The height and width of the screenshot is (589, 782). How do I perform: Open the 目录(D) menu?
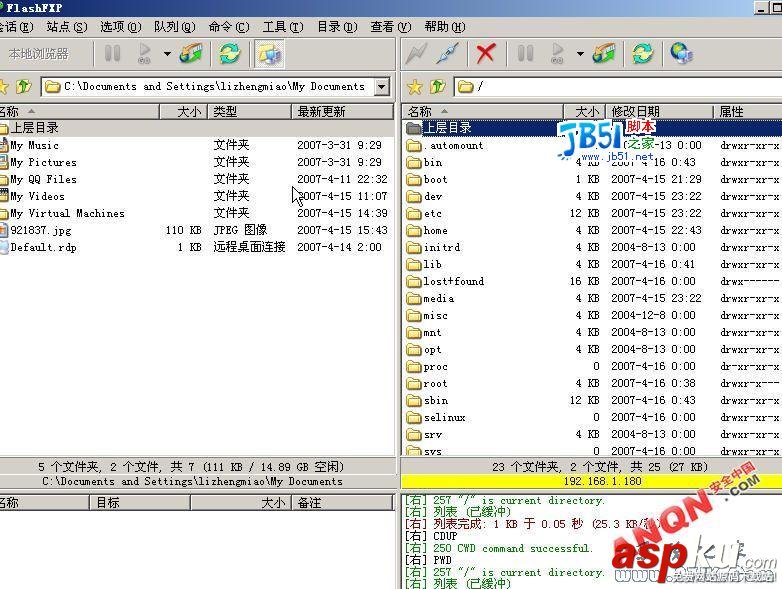pos(337,26)
